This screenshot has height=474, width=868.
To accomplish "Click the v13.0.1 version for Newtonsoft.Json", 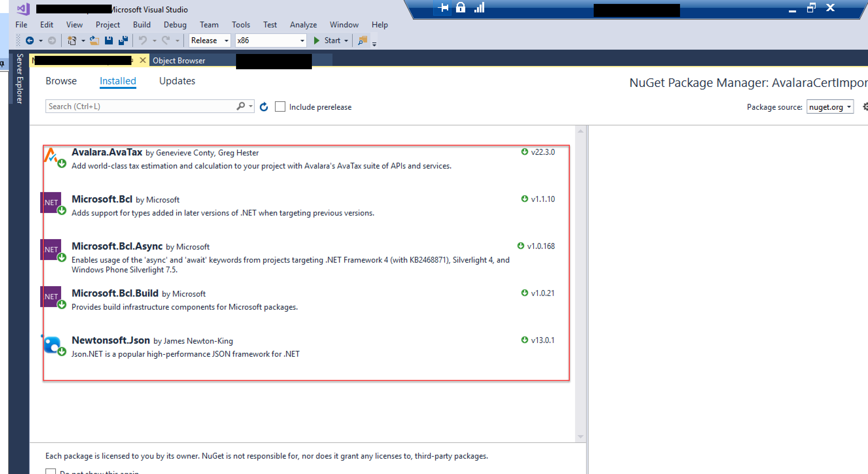I will pyautogui.click(x=542, y=340).
